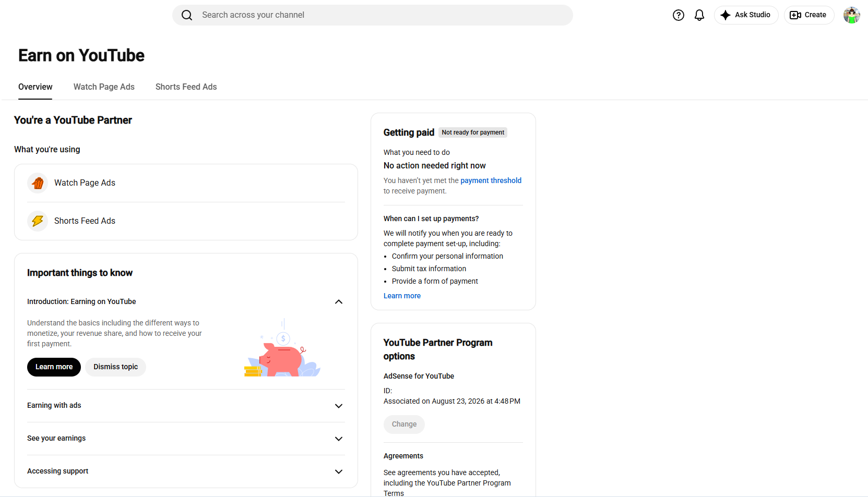This screenshot has height=497, width=868.
Task: Click When can I set up payments? text
Action: (x=431, y=219)
